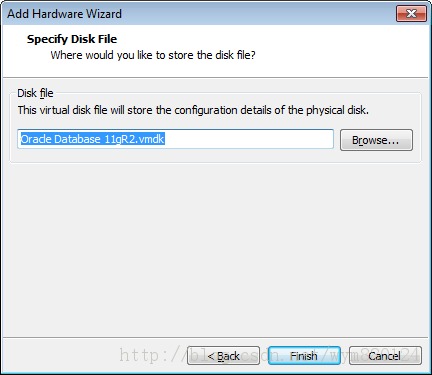This screenshot has height=375, width=432.
Task: Click the watermark URL text at the bottom
Action: (x=269, y=355)
